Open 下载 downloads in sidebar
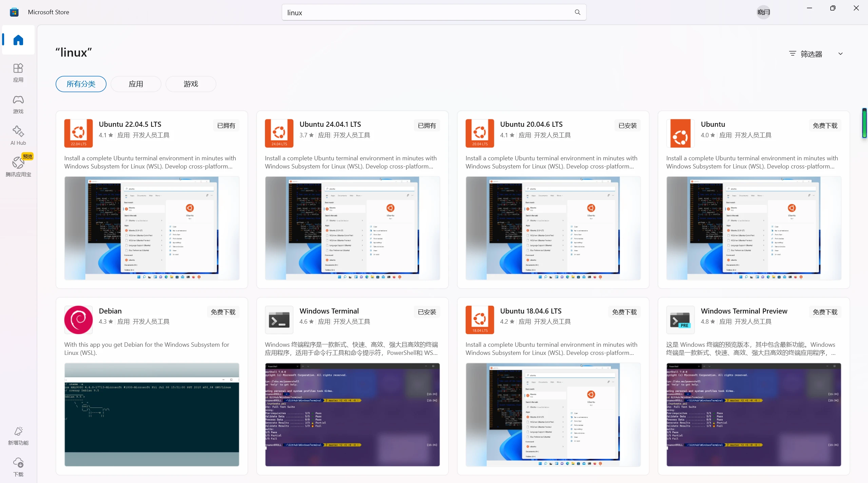This screenshot has width=868, height=483. (x=18, y=467)
